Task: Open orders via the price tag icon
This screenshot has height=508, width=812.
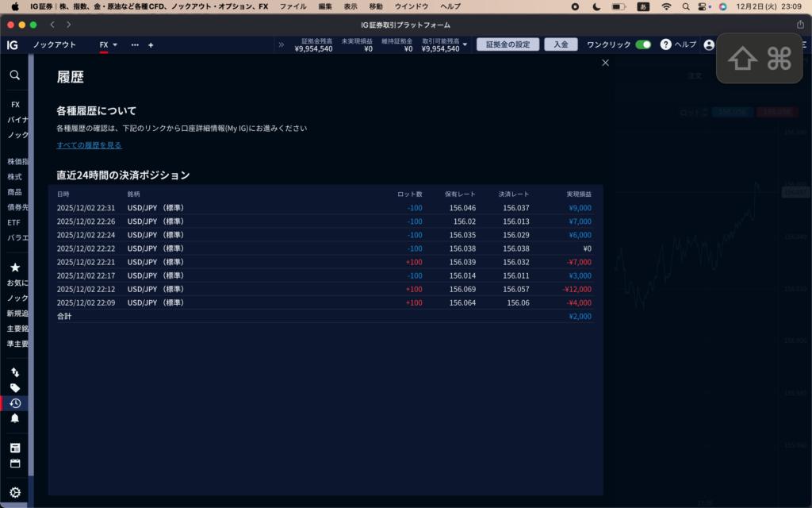Action: click(14, 388)
